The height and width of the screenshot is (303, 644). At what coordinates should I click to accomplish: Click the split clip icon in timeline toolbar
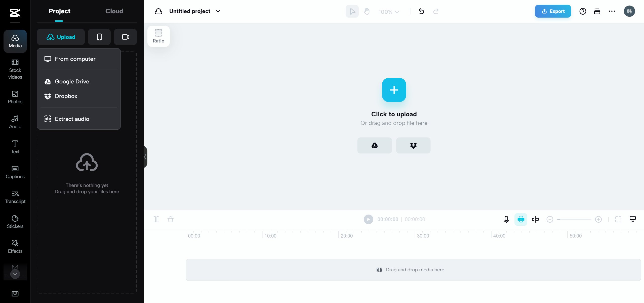(156, 219)
